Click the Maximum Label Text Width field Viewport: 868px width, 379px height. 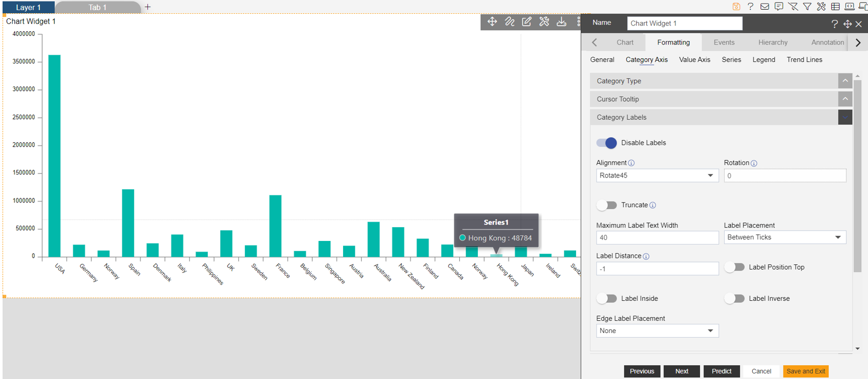point(658,238)
